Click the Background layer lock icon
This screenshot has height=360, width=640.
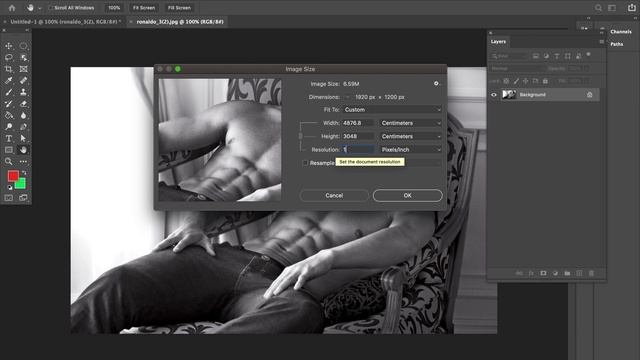pyautogui.click(x=589, y=95)
